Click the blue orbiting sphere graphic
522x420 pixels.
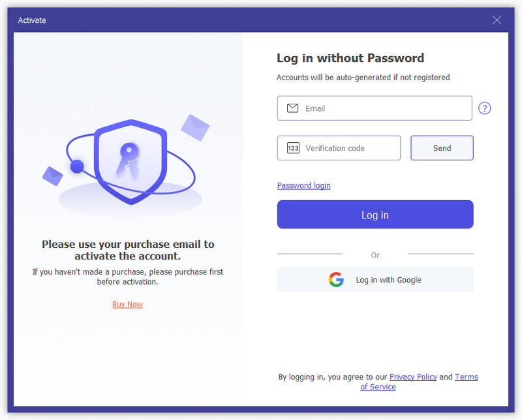(x=77, y=166)
